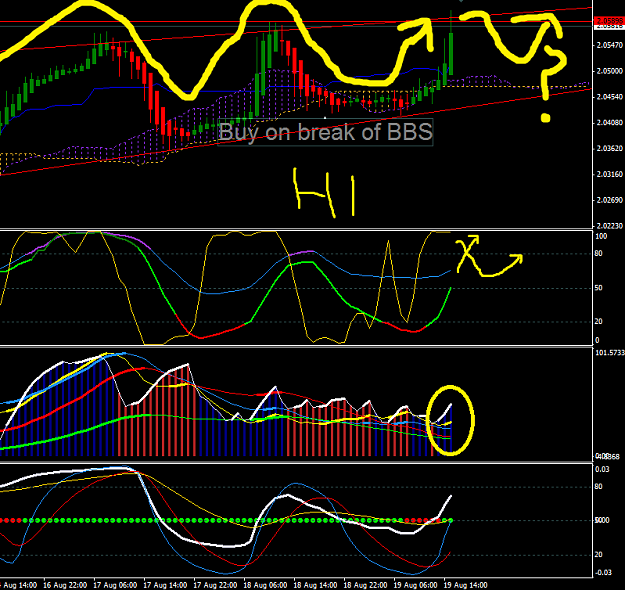Click the "17 Aug 14:00" time label

tap(165, 585)
